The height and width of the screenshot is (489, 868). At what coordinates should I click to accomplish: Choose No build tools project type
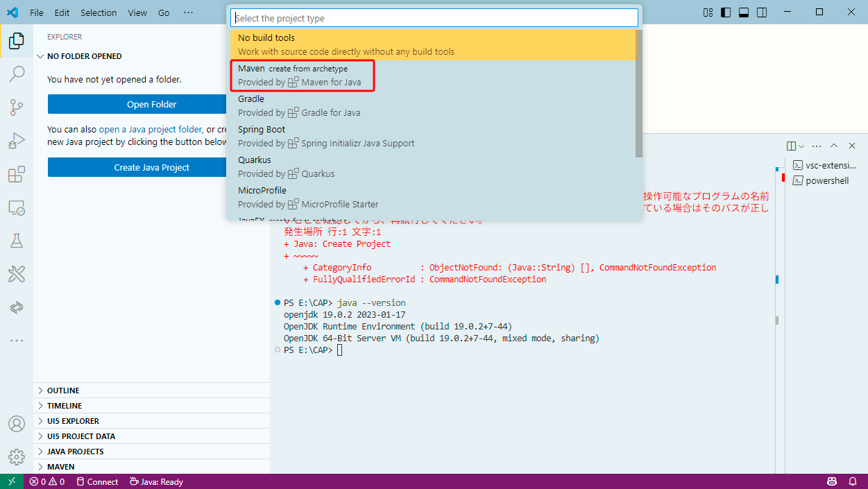433,45
